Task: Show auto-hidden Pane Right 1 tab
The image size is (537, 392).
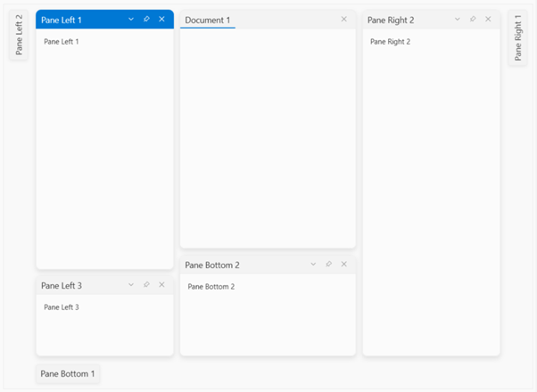Action: [x=517, y=37]
